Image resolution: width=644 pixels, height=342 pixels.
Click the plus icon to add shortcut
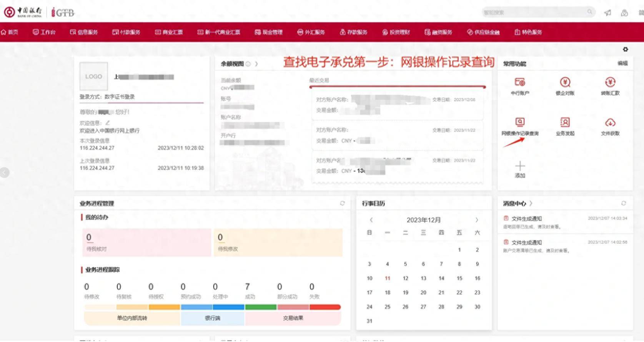520,166
